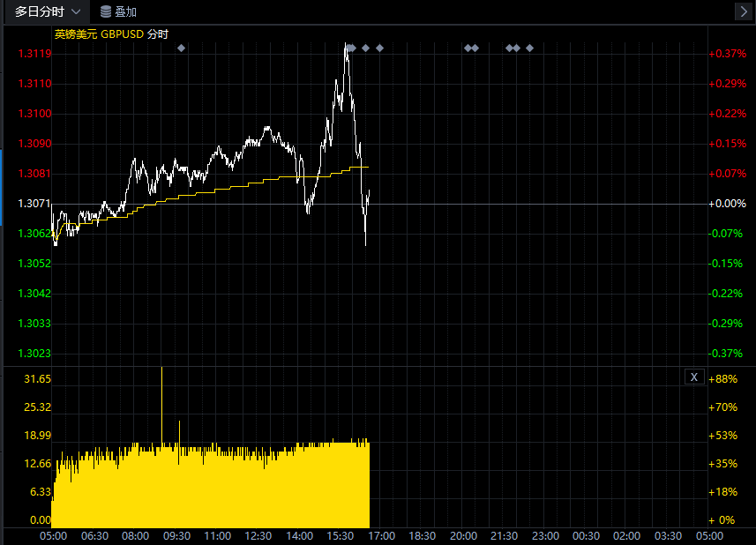Open the 多日分时 chart type dropdown
The image size is (756, 545).
[x=49, y=11]
